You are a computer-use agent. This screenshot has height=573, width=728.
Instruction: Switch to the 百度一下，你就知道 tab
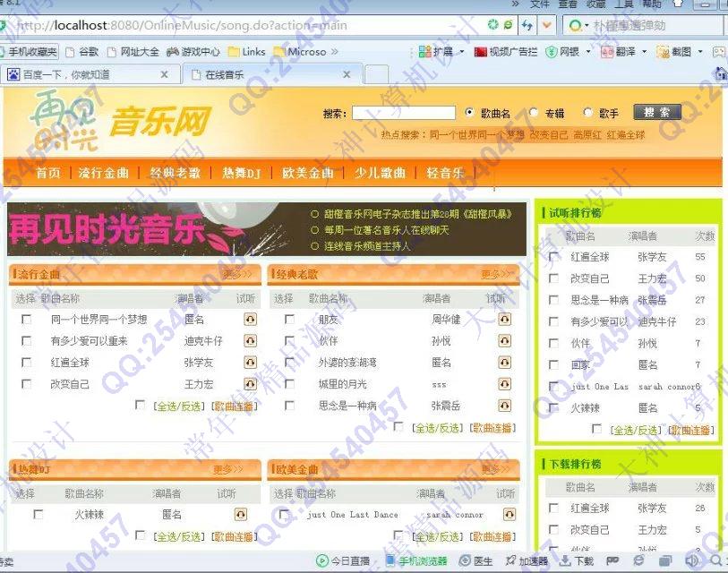click(89, 74)
